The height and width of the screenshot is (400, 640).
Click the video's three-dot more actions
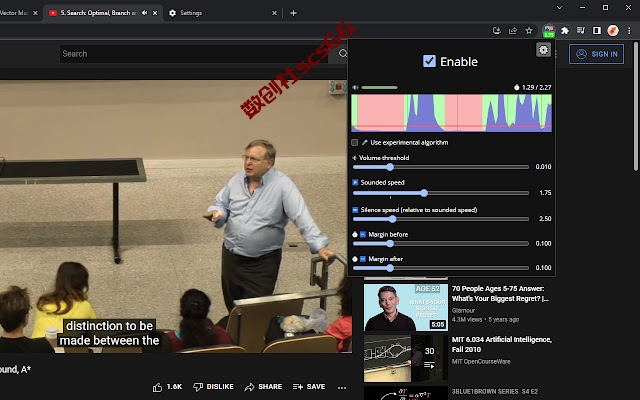coord(342,387)
